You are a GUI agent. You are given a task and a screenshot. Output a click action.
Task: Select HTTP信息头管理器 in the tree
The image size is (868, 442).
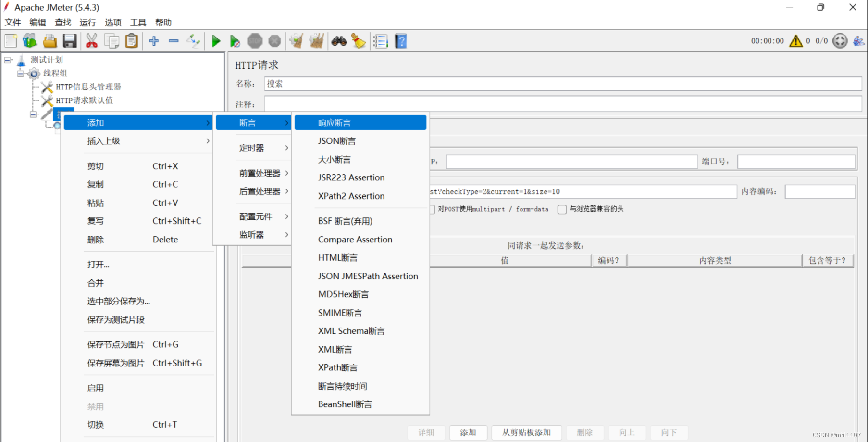(x=88, y=87)
